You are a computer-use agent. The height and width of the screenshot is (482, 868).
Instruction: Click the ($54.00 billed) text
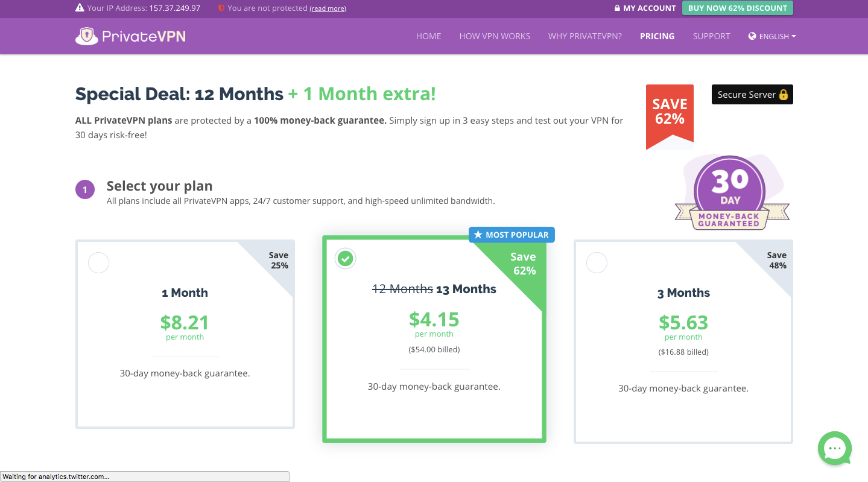click(x=434, y=349)
